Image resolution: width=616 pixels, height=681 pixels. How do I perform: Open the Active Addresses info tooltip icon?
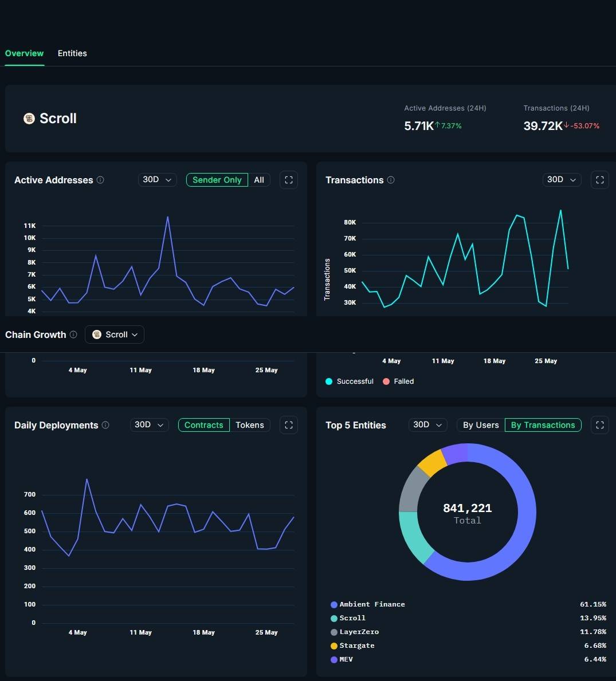click(x=100, y=180)
